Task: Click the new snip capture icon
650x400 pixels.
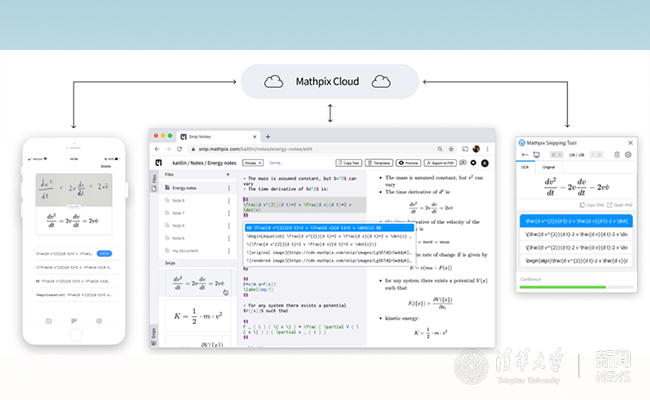Action: (539, 154)
